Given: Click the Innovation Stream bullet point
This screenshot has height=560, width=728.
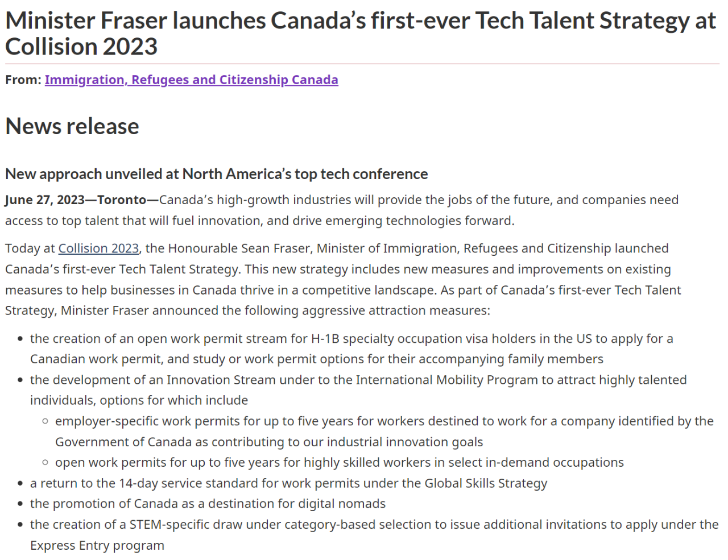Looking at the screenshot, I should point(358,380).
